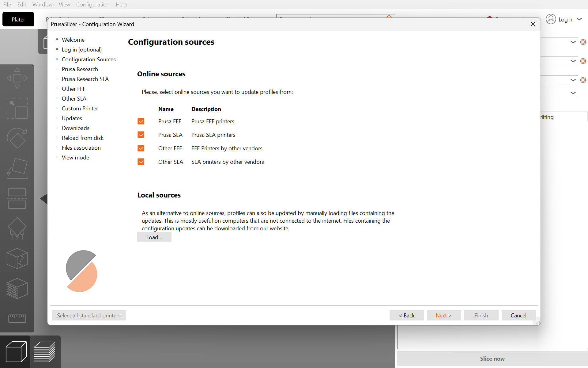Uncheck the Other FFF source checkbox
588x368 pixels.
point(141,148)
